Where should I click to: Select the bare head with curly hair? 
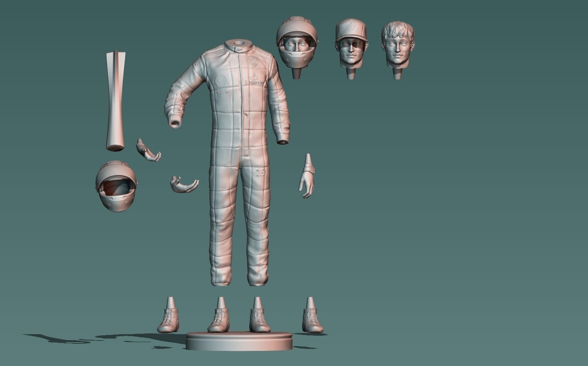tap(398, 49)
